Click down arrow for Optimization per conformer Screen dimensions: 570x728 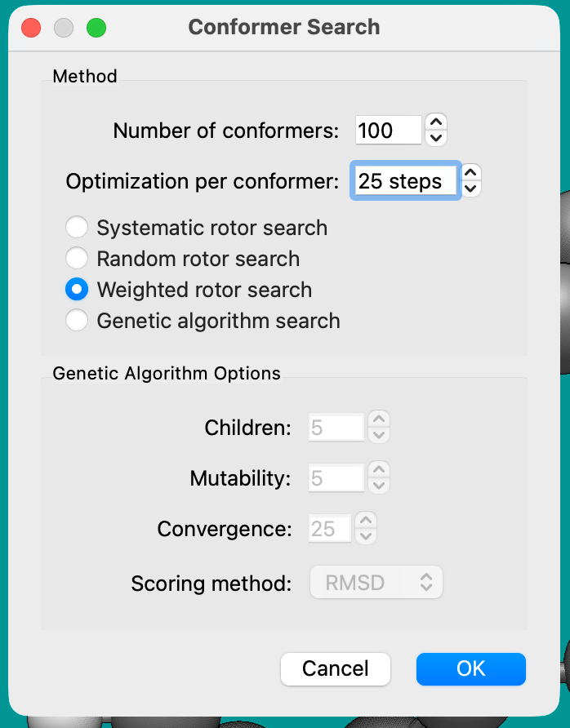click(471, 189)
